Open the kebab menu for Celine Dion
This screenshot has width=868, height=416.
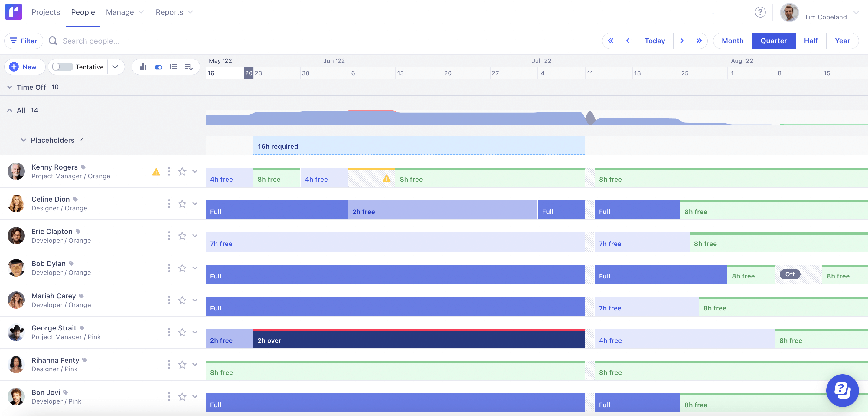click(169, 203)
